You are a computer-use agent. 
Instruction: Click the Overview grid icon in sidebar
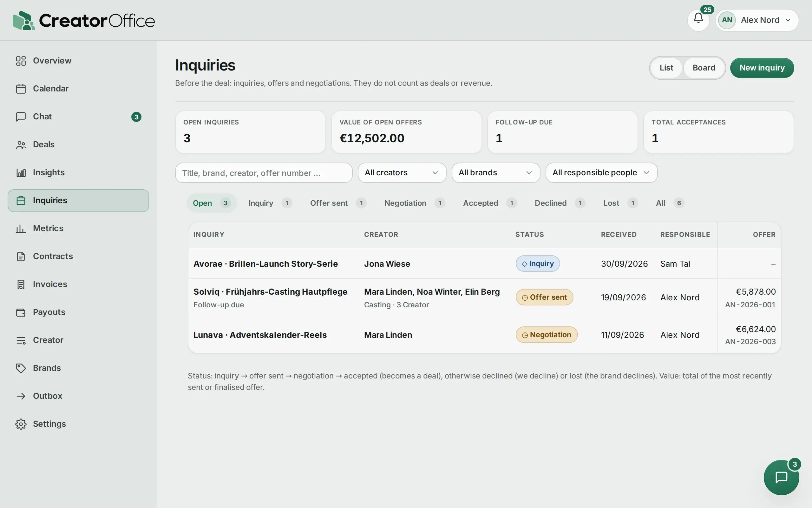(21, 61)
